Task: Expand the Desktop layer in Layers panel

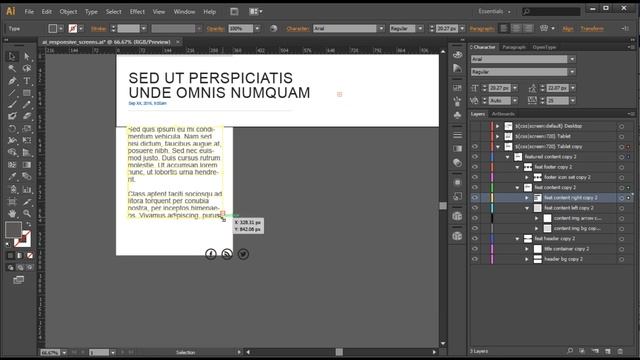Action: pos(498,126)
